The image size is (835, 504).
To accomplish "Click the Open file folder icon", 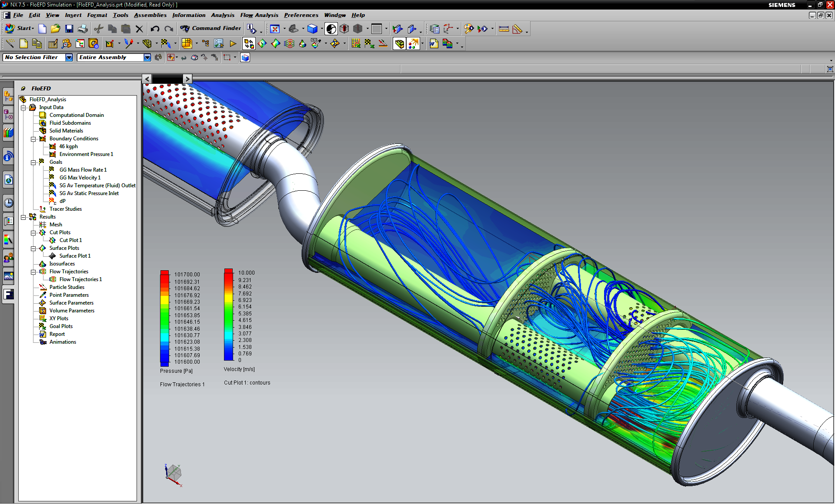I will pos(55,29).
